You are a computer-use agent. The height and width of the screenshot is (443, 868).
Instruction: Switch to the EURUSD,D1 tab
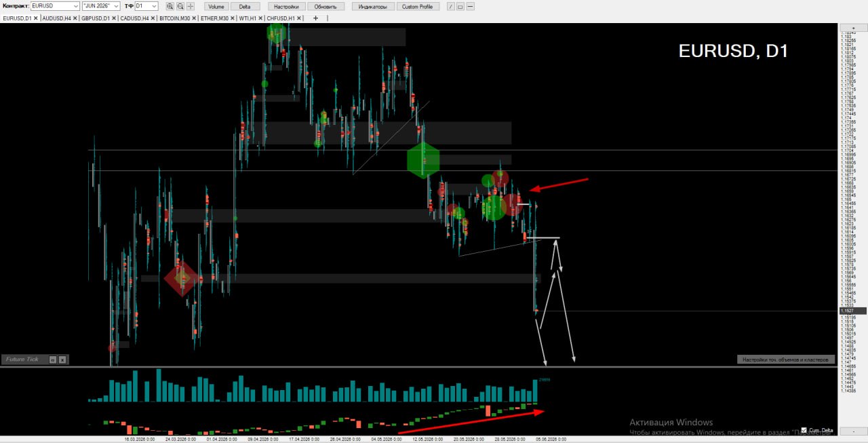click(x=18, y=18)
